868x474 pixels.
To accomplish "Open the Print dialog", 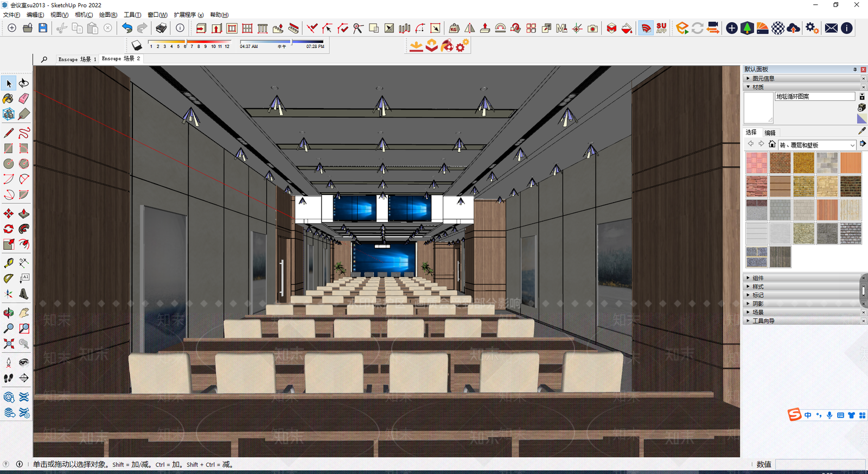I will tap(162, 28).
